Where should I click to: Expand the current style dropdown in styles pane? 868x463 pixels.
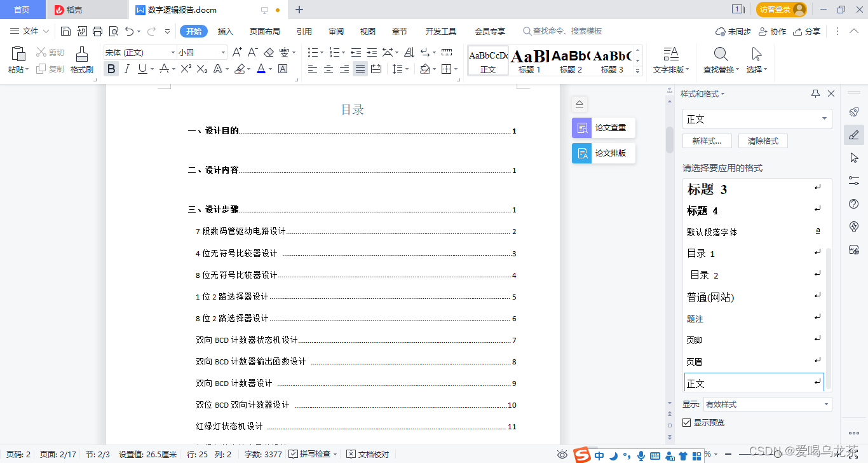pos(824,119)
